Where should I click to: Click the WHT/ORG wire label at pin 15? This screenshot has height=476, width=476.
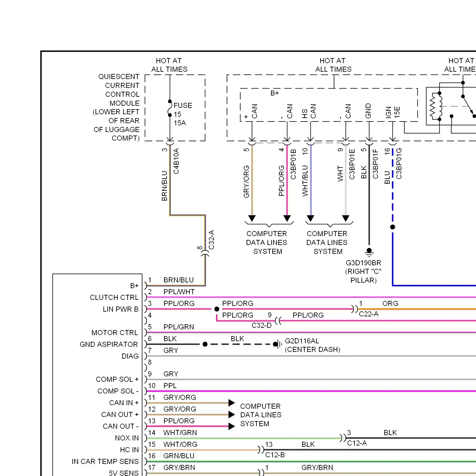(180, 444)
